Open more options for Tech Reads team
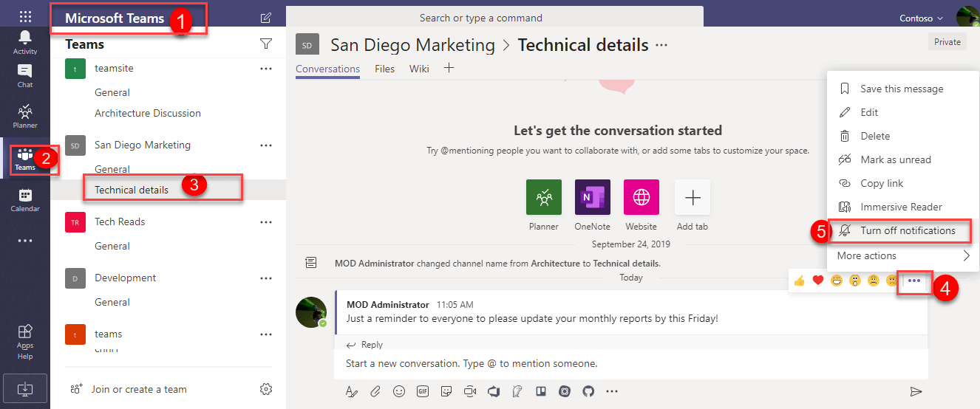Viewport: 980px width, 409px height. [x=266, y=221]
